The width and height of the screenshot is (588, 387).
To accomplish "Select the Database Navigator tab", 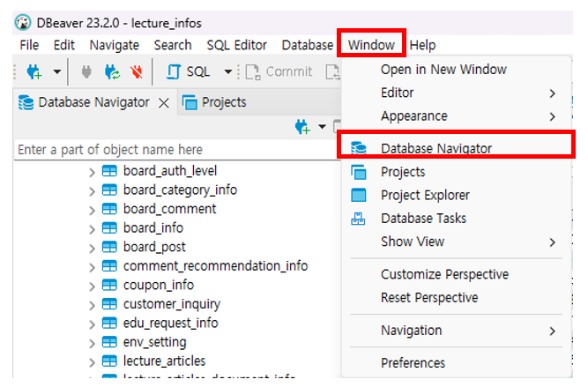I will [93, 102].
